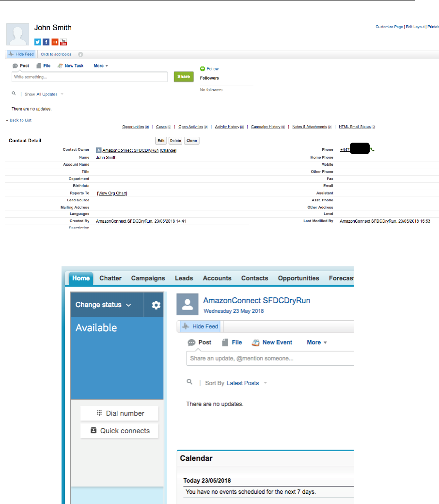Jump to Opportunities related list link
Screen dimensions: 439x504
(136, 127)
